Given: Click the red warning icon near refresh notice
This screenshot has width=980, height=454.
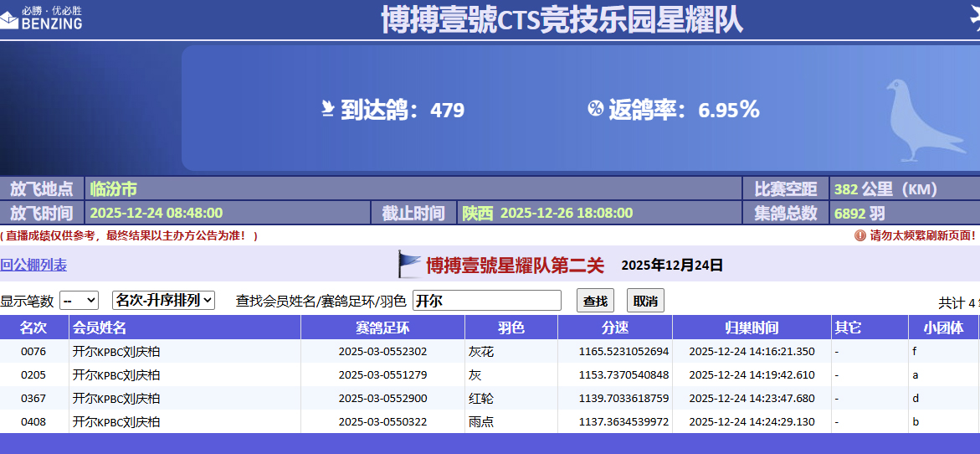Looking at the screenshot, I should pyautogui.click(x=859, y=235).
